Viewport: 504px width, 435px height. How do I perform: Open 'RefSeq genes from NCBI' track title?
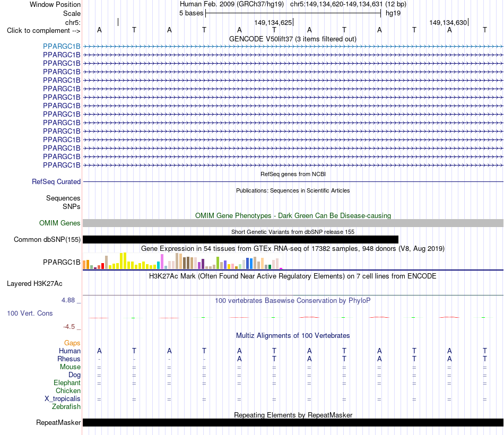[293, 174]
